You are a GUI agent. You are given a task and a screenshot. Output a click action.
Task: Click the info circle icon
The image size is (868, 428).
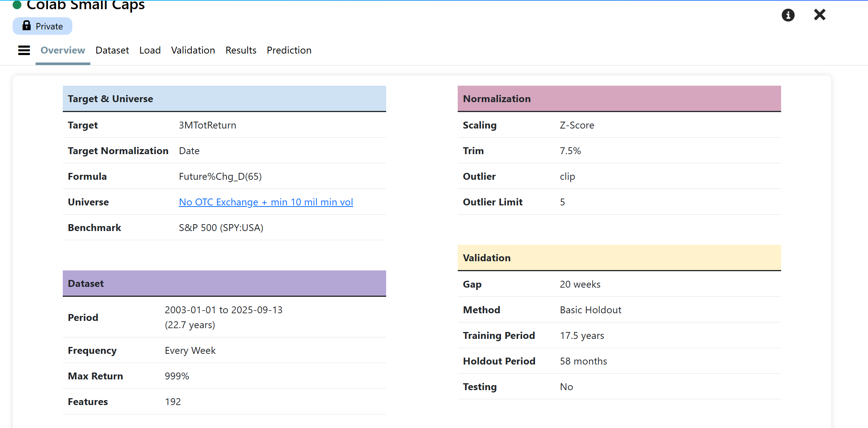pyautogui.click(x=788, y=15)
